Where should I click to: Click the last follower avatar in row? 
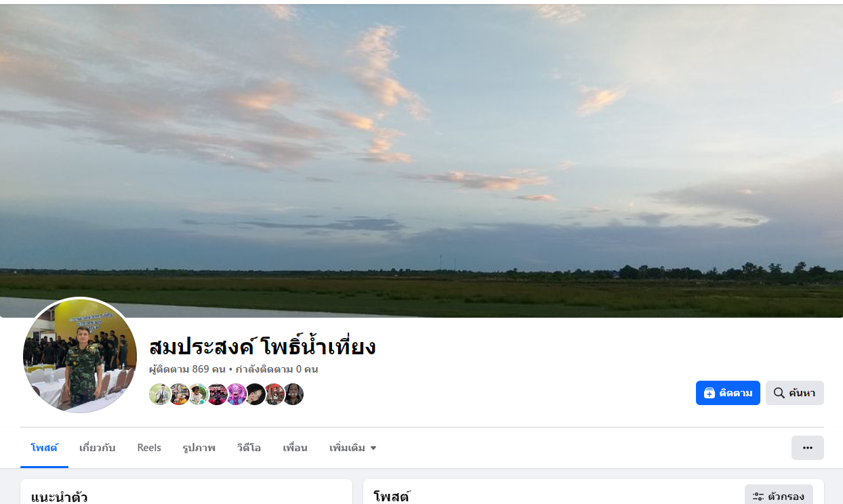(293, 394)
